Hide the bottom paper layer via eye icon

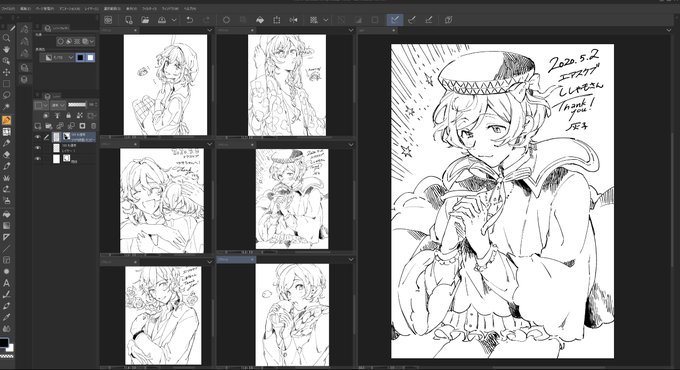pos(38,159)
